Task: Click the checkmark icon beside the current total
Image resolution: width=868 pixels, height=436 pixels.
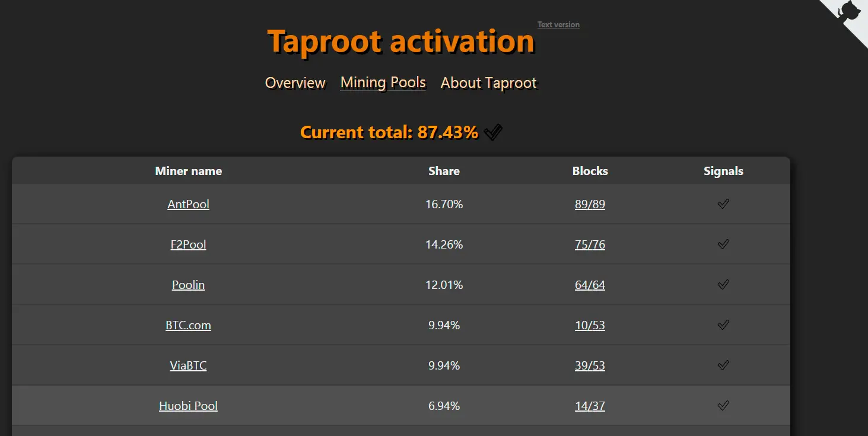Action: [493, 132]
